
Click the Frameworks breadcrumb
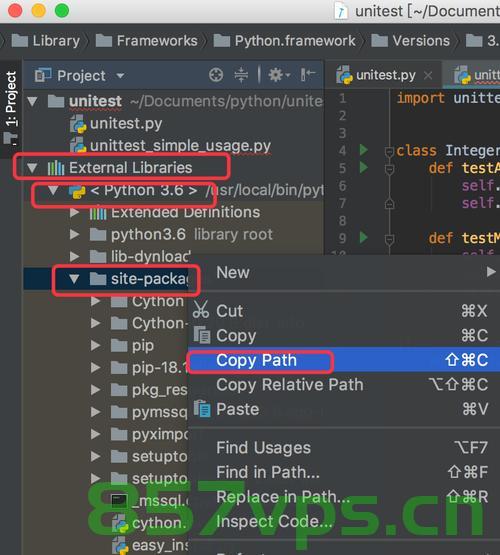point(146,41)
